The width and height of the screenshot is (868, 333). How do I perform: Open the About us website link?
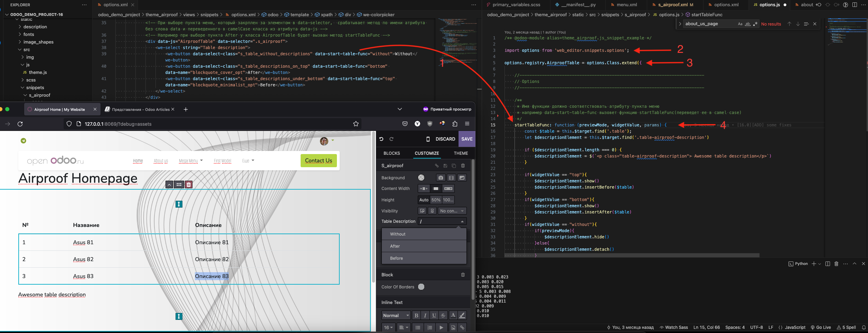coord(161,161)
